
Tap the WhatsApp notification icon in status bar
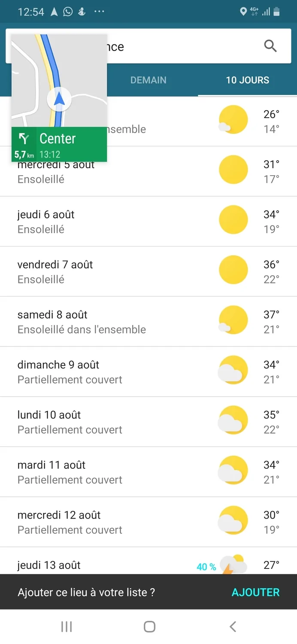(68, 12)
